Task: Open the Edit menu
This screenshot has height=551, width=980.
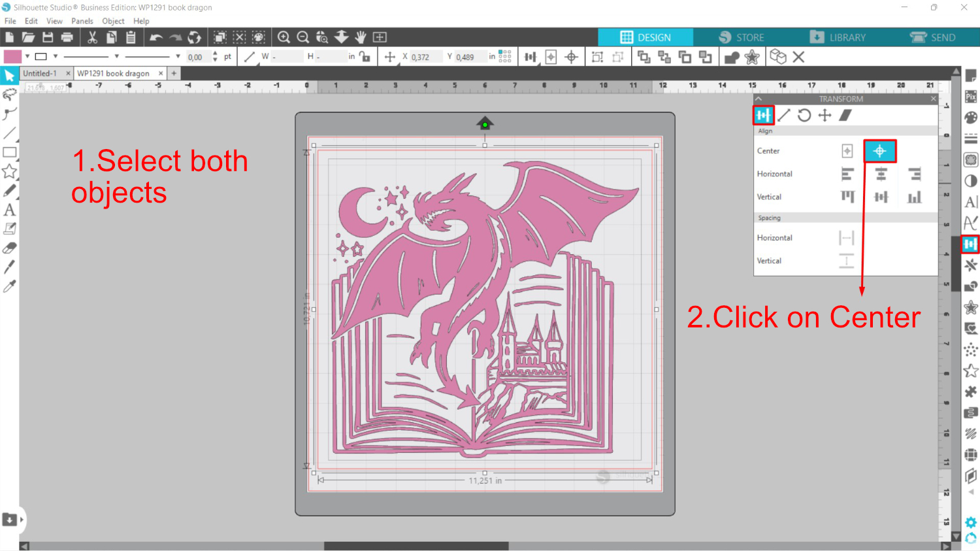Action: [x=31, y=21]
